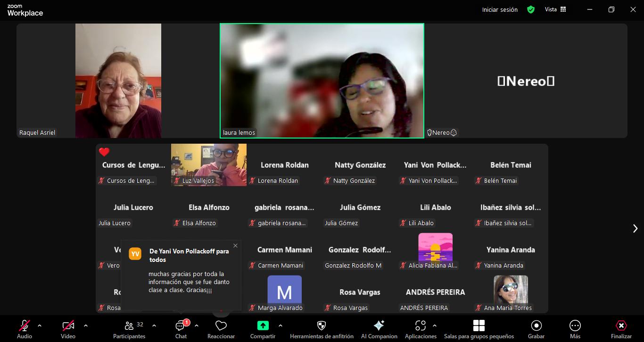Open the Aplicaciones menu
644x342 pixels.
(x=420, y=329)
